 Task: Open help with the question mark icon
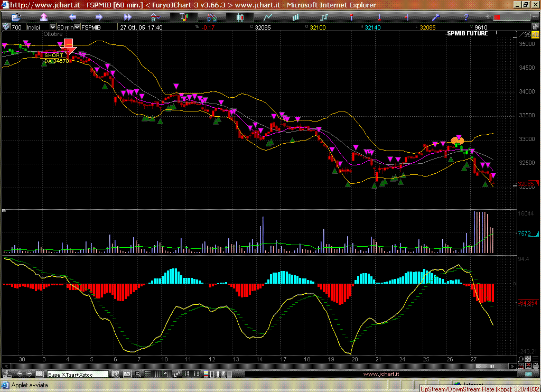point(465,17)
